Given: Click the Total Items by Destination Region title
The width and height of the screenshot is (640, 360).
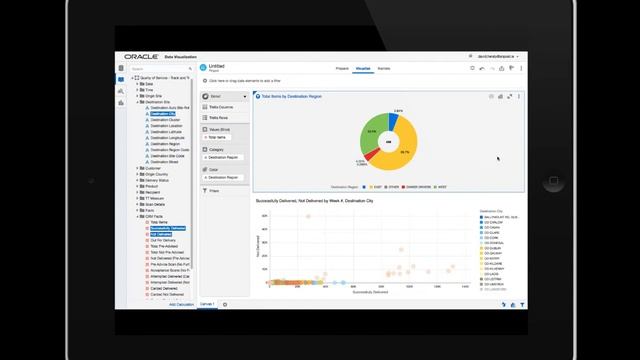Looking at the screenshot, I should (x=291, y=96).
